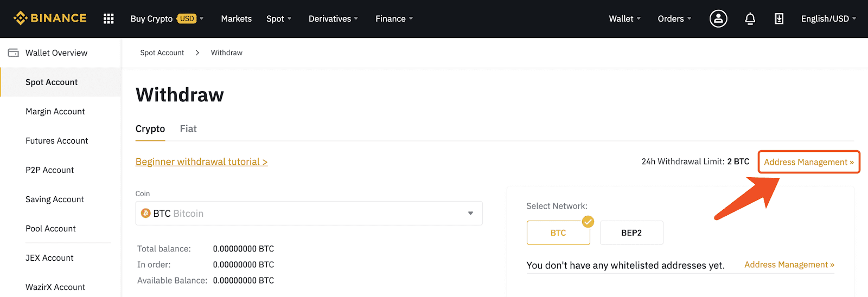Image resolution: width=868 pixels, height=297 pixels.
Task: Open Futures Account in the sidebar
Action: pyautogui.click(x=57, y=141)
